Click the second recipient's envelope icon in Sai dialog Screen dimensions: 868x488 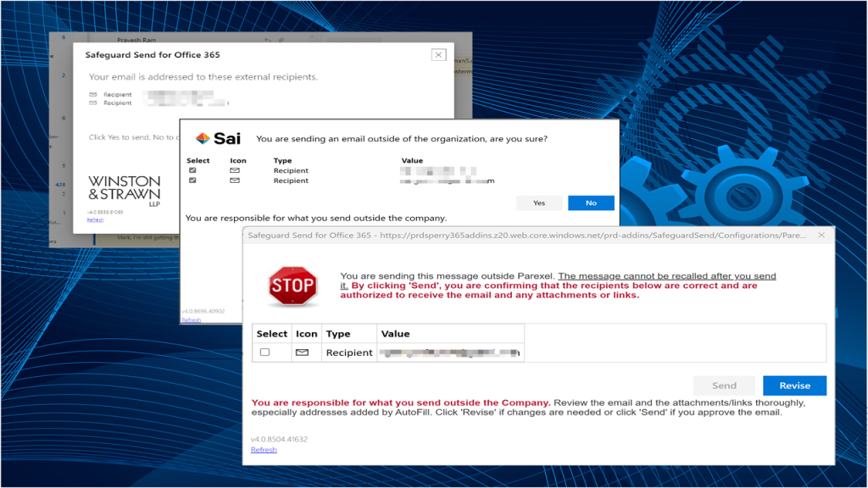235,180
